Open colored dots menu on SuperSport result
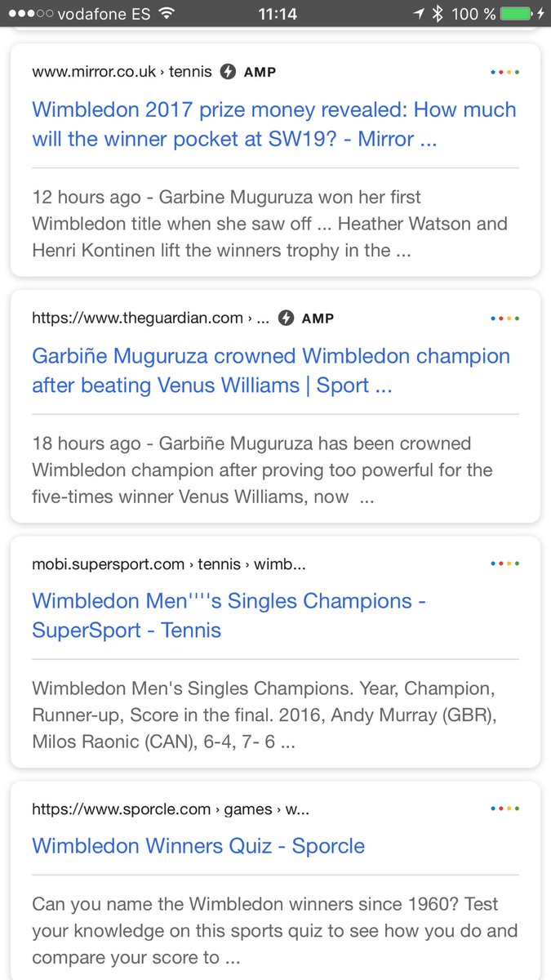 pos(505,563)
